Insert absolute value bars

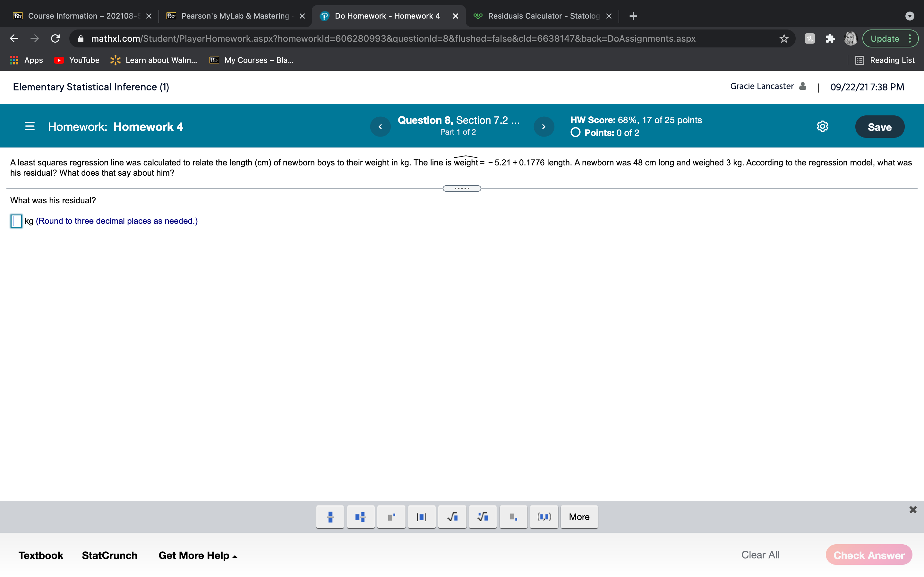[x=422, y=517]
